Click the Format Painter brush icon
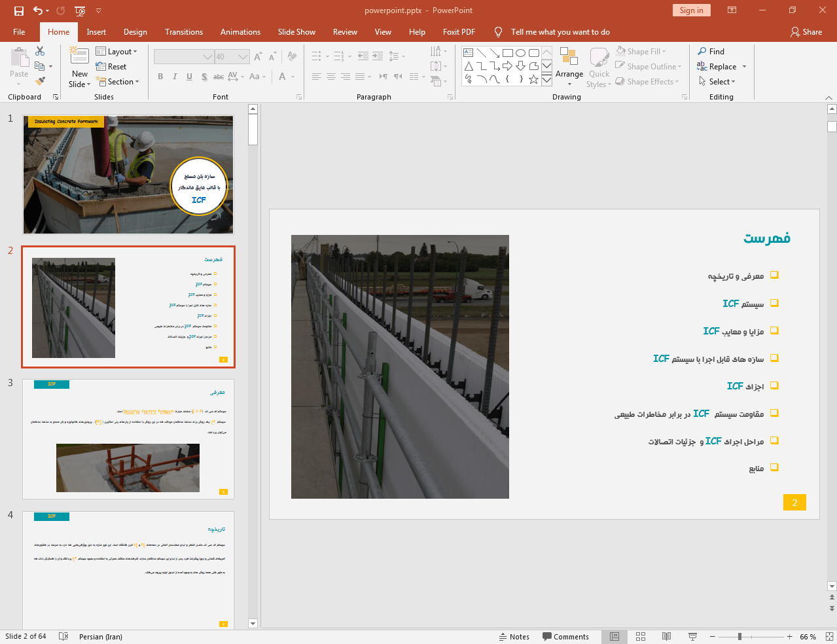Screen dimensions: 837x644 [40, 81]
